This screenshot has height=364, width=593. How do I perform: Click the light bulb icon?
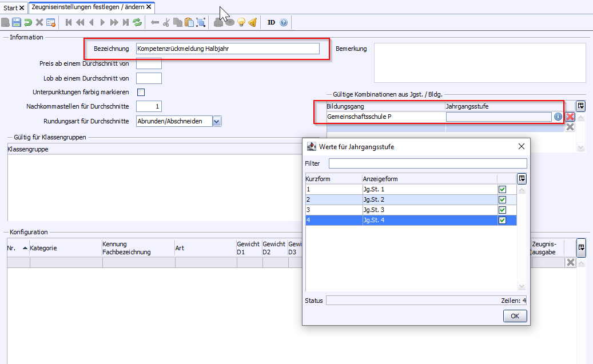(241, 22)
